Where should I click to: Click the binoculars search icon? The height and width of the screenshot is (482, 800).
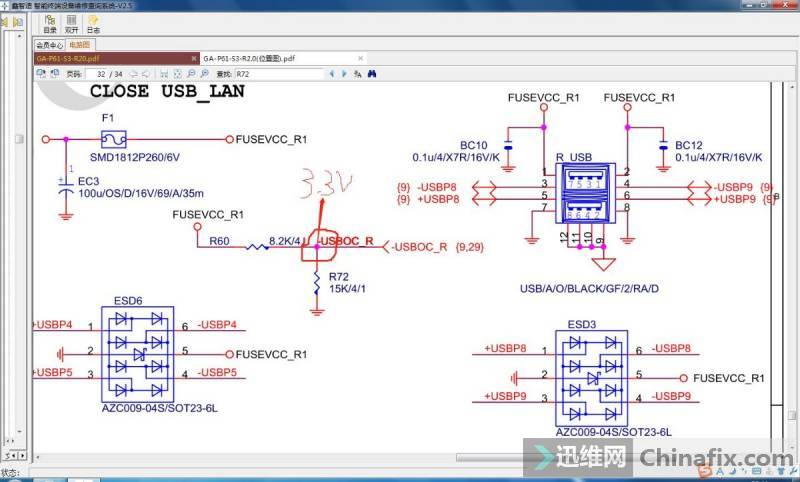(371, 74)
